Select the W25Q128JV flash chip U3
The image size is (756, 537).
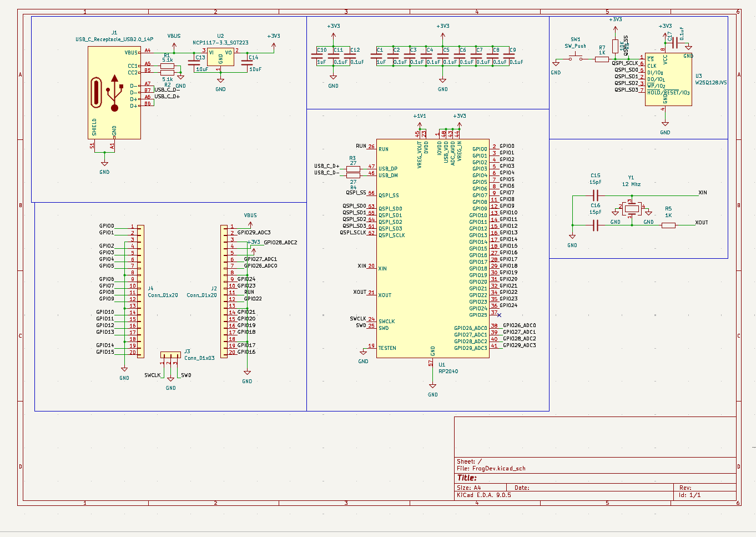pos(669,79)
